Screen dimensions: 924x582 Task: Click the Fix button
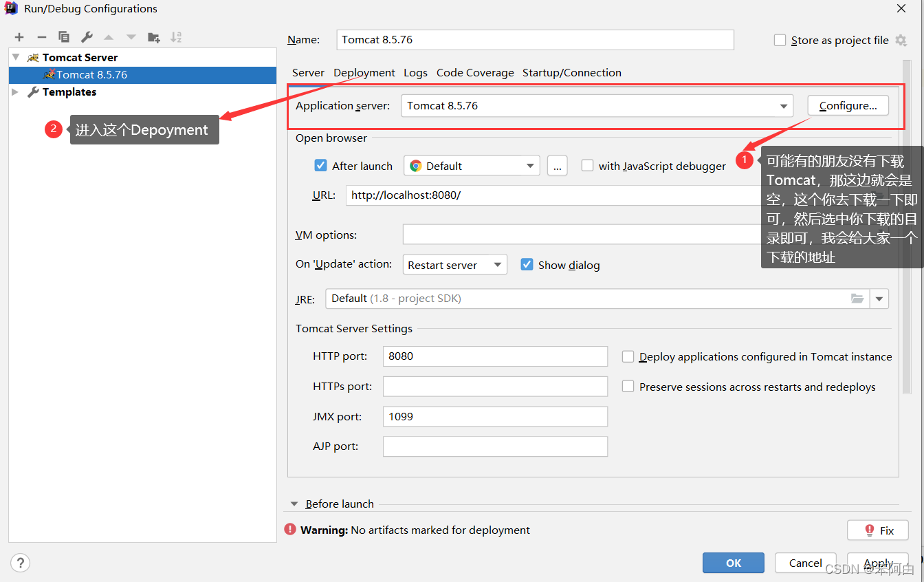pos(878,530)
